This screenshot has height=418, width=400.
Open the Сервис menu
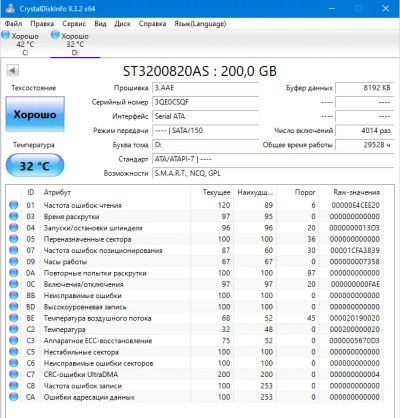coord(74,24)
